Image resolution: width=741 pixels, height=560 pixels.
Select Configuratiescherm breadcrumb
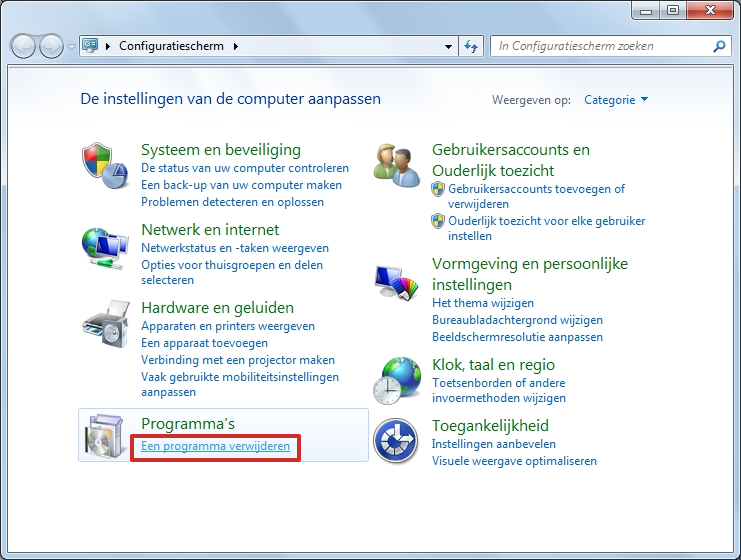tap(171, 46)
